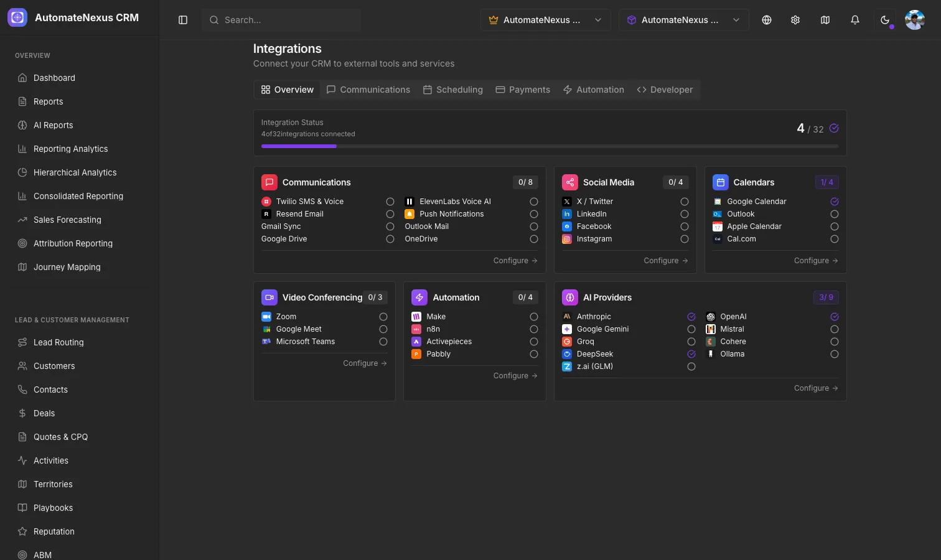Toggle Google Calendar connected checkmark
Viewport: 941px width, 560px height.
point(835,202)
